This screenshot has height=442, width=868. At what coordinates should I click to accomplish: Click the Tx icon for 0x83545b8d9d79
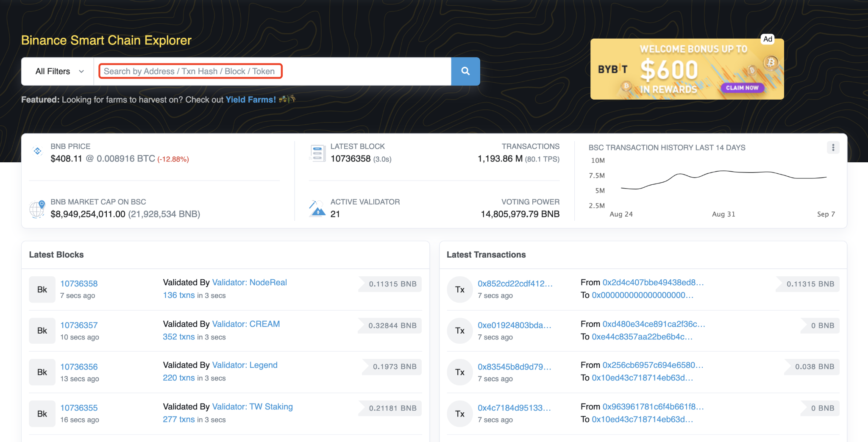pyautogui.click(x=460, y=372)
